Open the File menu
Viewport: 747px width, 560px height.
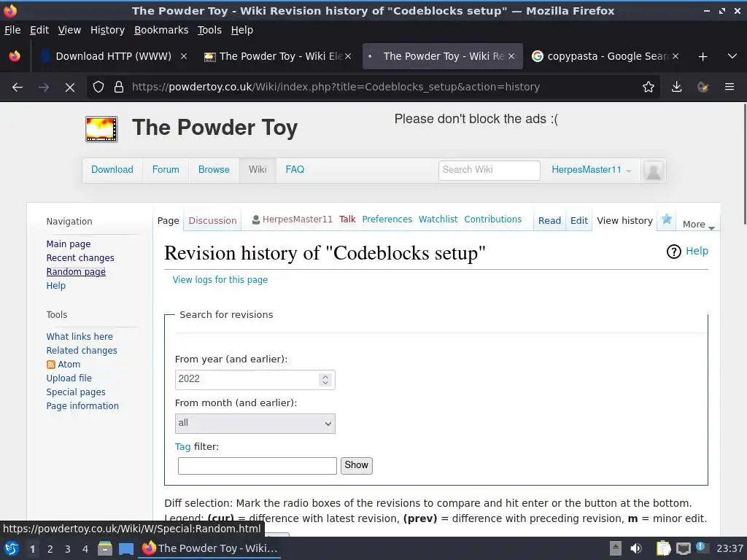click(x=12, y=30)
